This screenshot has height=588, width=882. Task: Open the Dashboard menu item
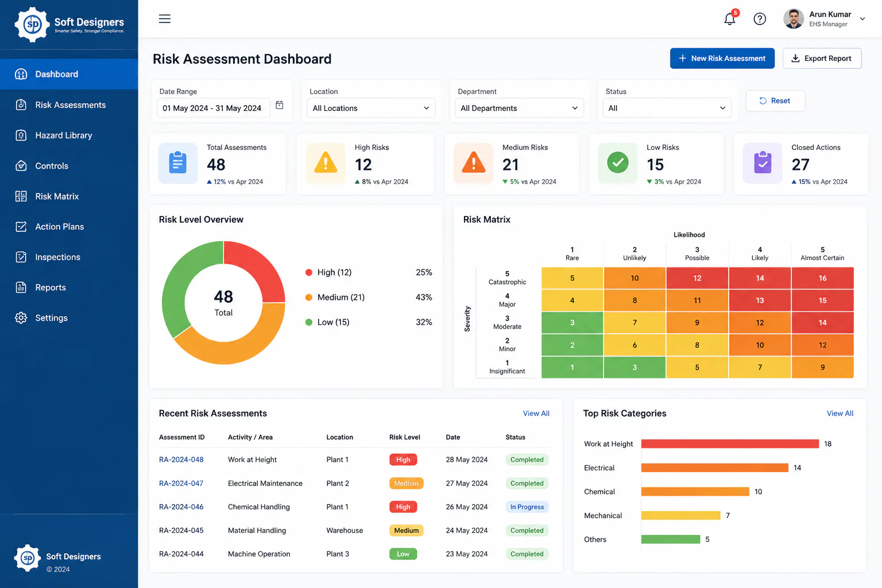(69, 74)
